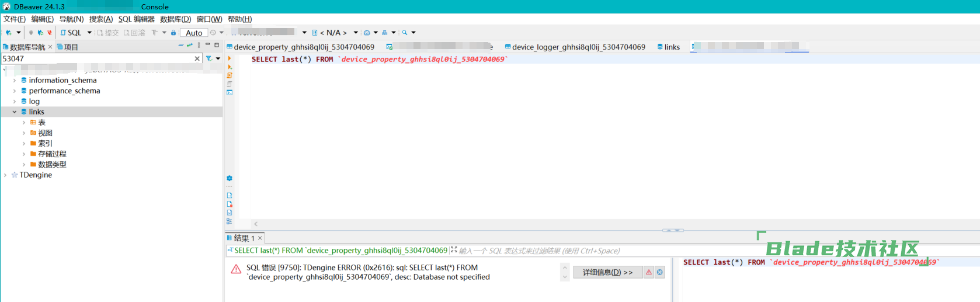Toggle Auto commit mode box
980x302 pixels.
194,33
